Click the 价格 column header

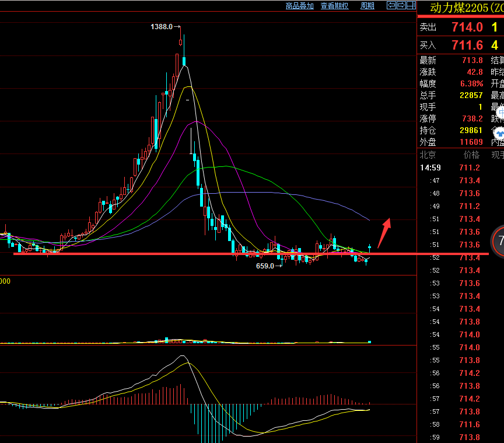(471, 155)
